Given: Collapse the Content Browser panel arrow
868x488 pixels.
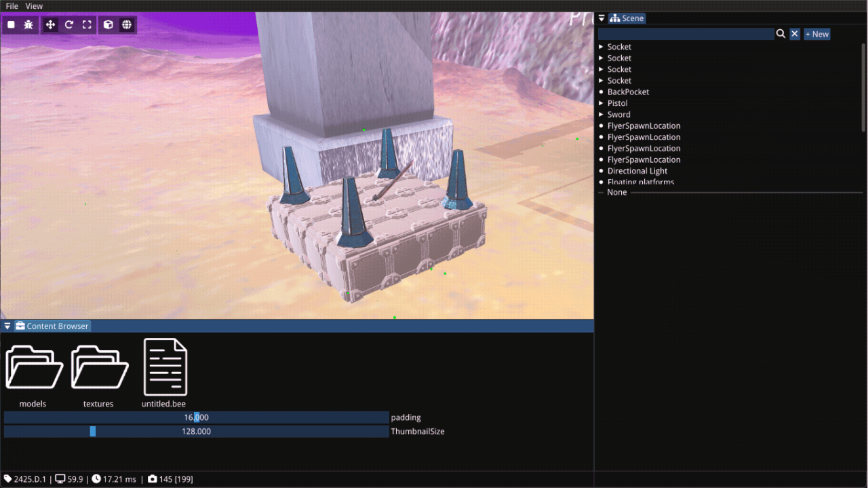Looking at the screenshot, I should click(7, 326).
